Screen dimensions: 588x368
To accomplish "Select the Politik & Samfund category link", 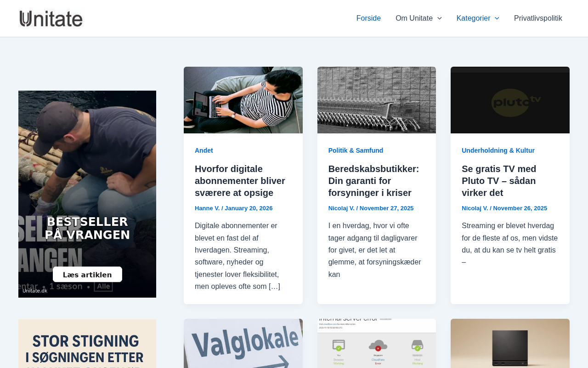I will 356,150.
